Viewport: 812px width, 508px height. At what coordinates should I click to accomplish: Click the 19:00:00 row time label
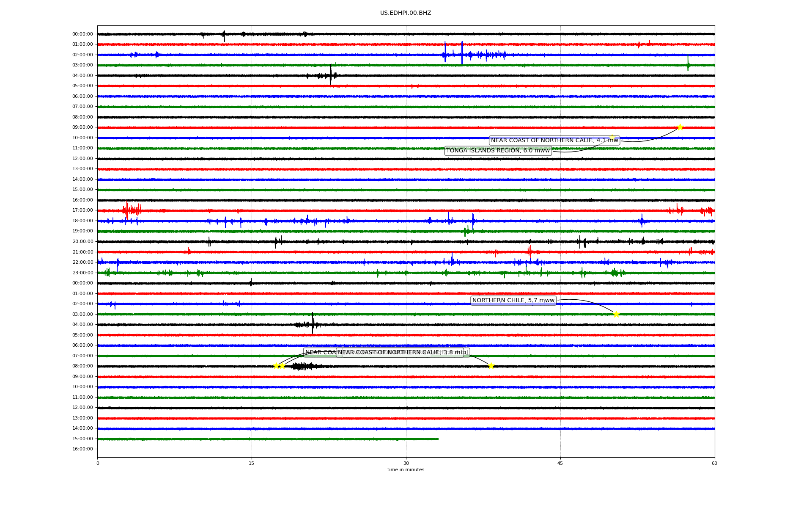click(x=82, y=231)
